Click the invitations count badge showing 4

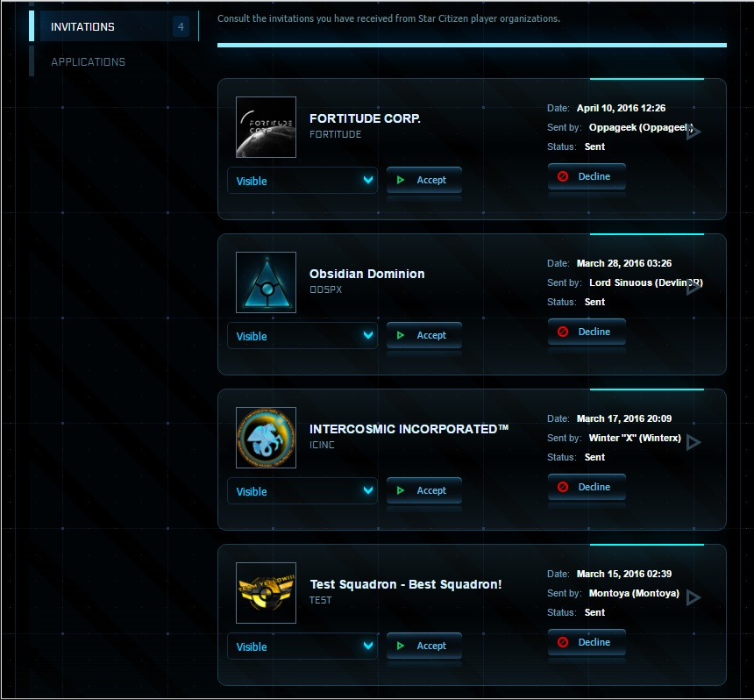pyautogui.click(x=181, y=26)
